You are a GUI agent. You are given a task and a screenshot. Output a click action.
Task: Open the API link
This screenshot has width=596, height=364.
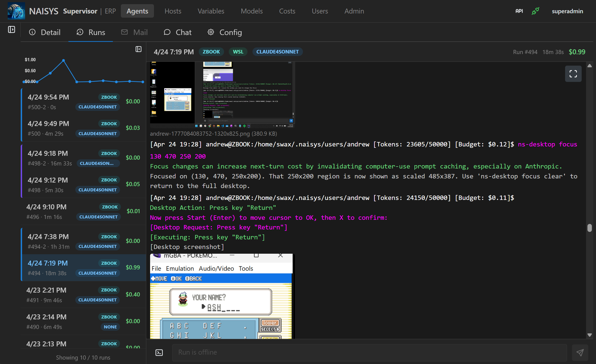click(x=519, y=11)
